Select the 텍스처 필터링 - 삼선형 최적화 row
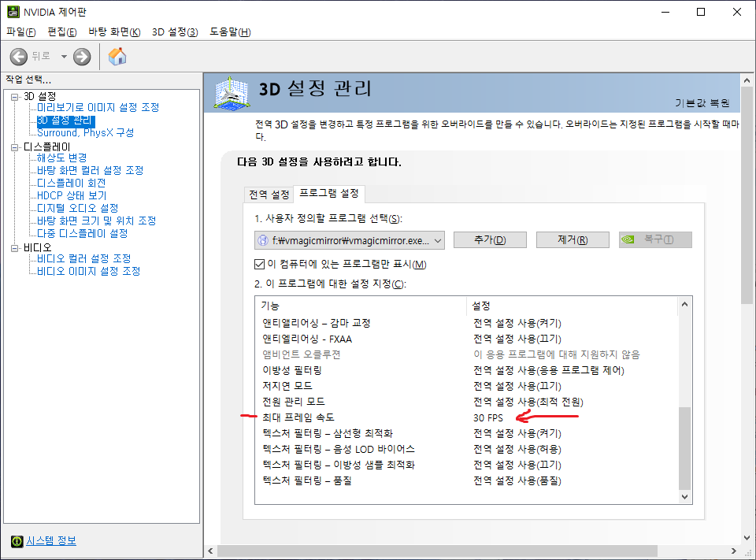756x560 pixels. (467, 433)
